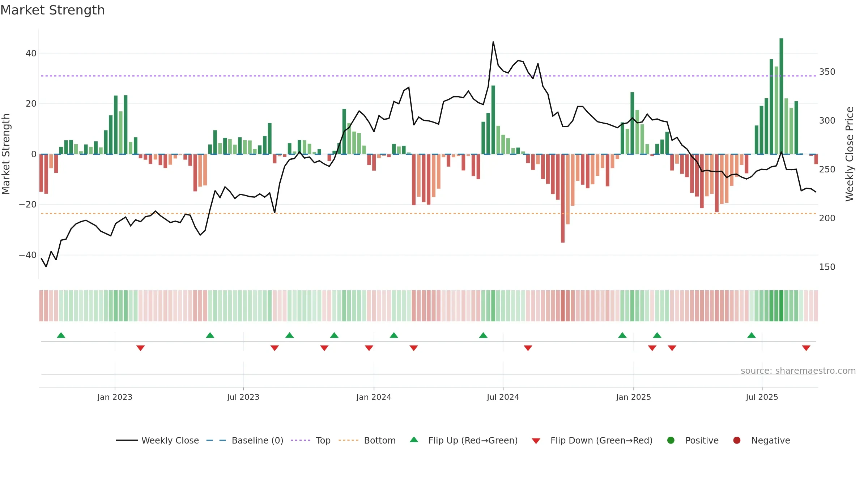
Task: Click the weekly close peak near Jul 2024
Action: click(493, 42)
